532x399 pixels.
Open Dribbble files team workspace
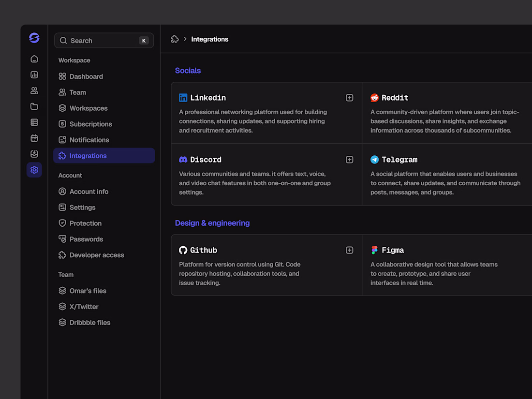[89, 323]
